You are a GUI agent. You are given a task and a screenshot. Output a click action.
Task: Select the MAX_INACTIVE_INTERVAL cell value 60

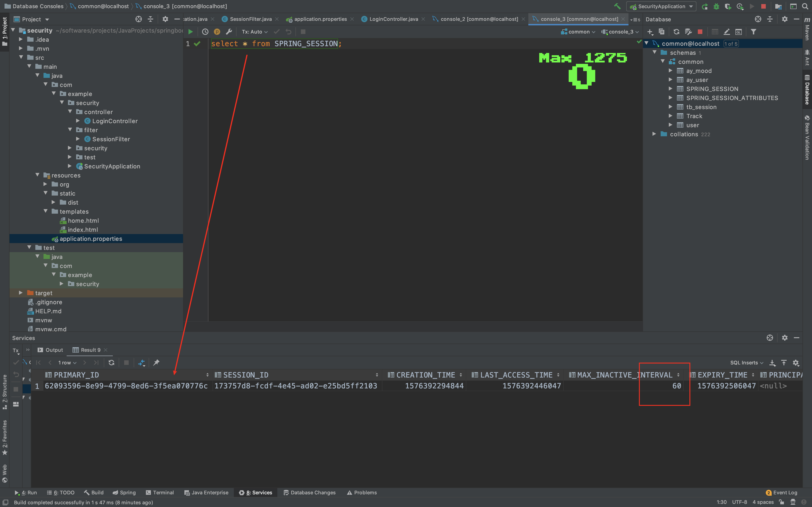(x=677, y=386)
